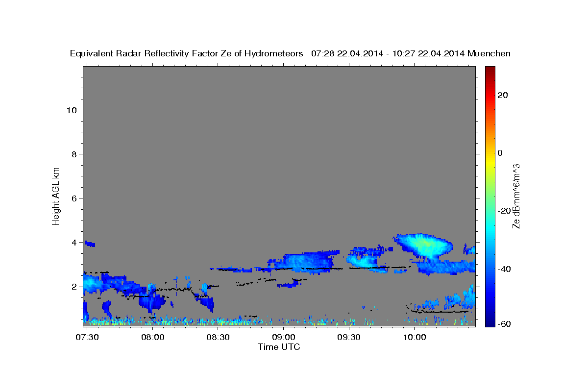
Task: Click the colorbar value 0
Action: (500, 153)
